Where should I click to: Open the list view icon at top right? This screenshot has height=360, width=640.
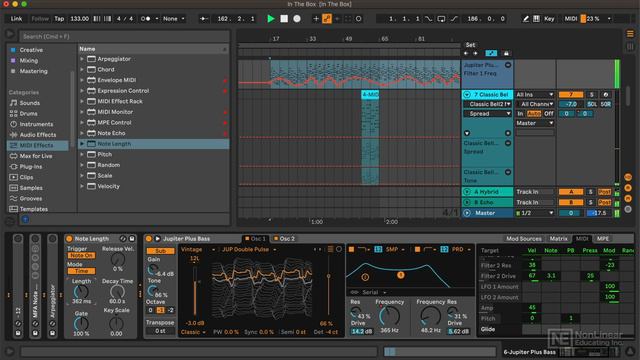tap(630, 34)
